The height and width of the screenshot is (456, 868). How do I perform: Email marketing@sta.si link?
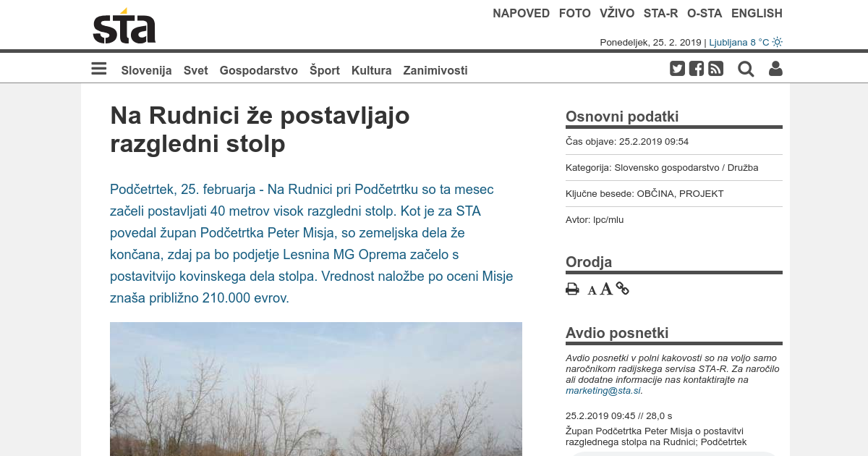[x=603, y=390]
